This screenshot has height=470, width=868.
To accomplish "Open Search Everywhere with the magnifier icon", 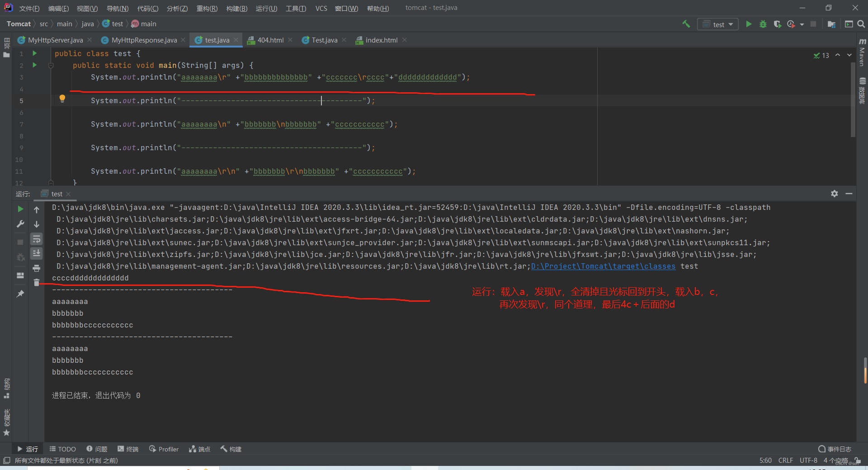I will point(861,24).
